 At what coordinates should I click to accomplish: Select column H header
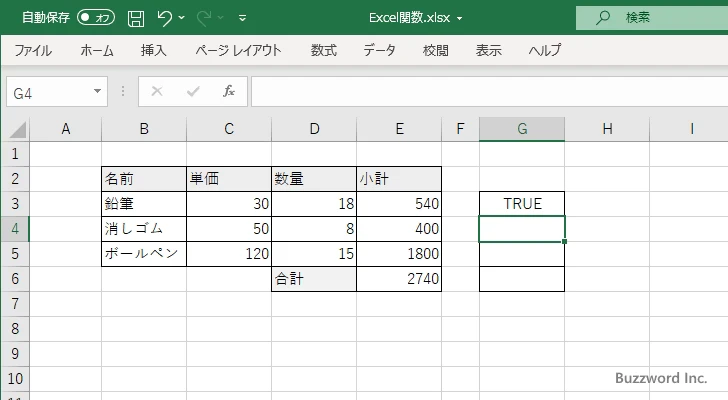click(607, 129)
